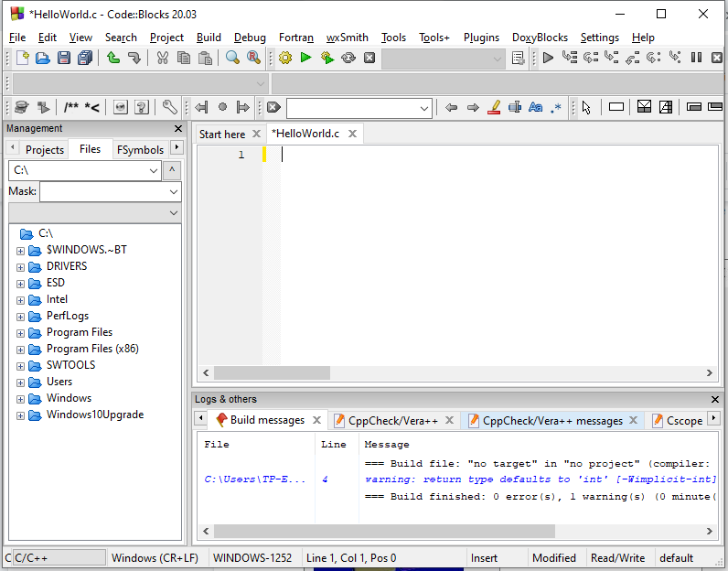The image size is (728, 571).
Task: Select the wxSmith pointer cursor tool
Action: point(586,108)
